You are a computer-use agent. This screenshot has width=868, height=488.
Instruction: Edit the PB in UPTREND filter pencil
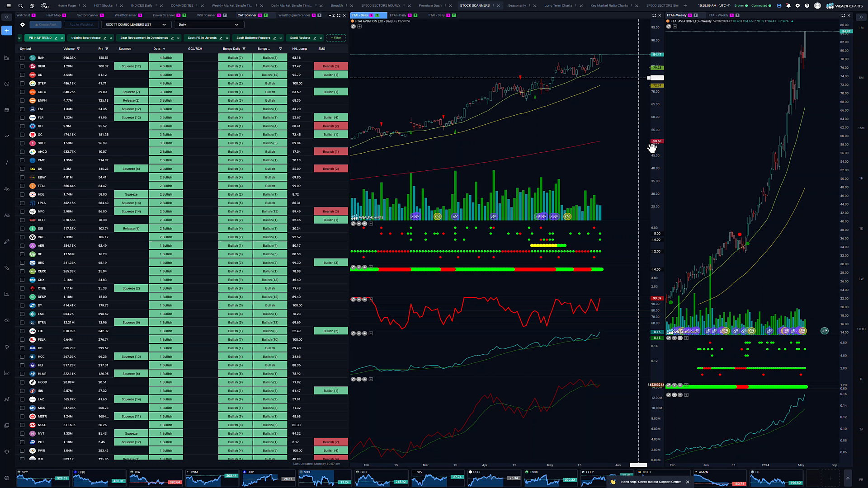56,38
